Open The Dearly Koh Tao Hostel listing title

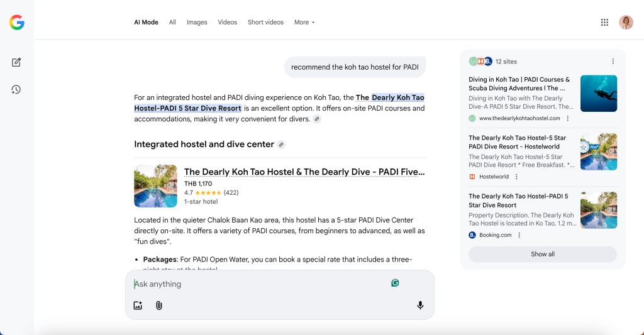[304, 172]
